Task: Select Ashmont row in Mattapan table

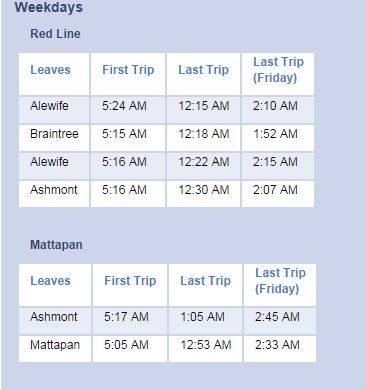Action: click(x=167, y=321)
